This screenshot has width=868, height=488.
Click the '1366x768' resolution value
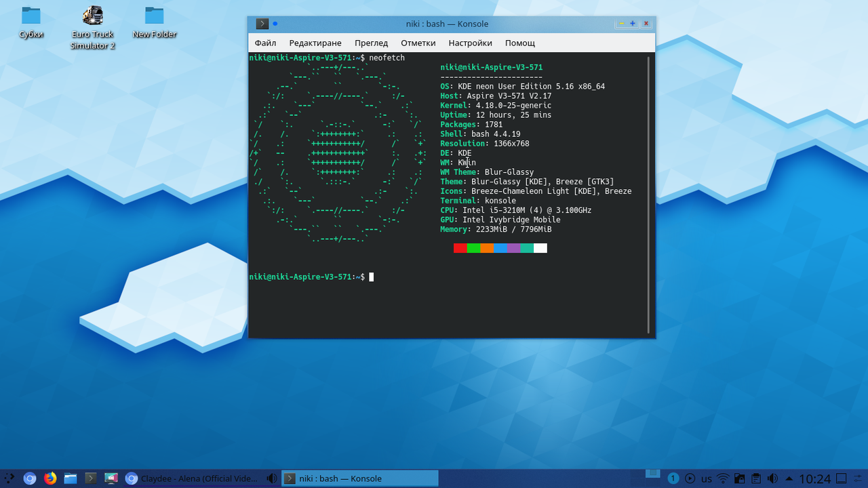[x=511, y=144]
